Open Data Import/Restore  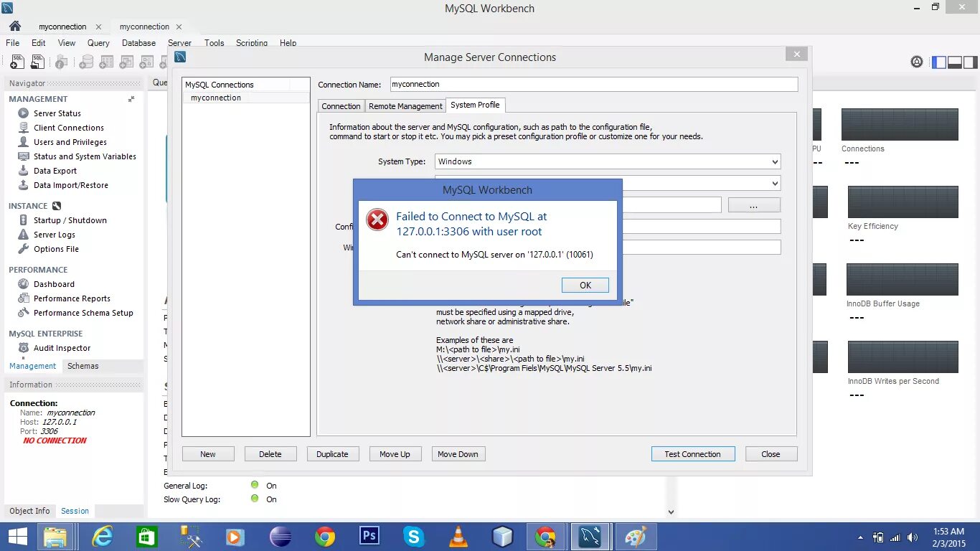[x=70, y=185]
